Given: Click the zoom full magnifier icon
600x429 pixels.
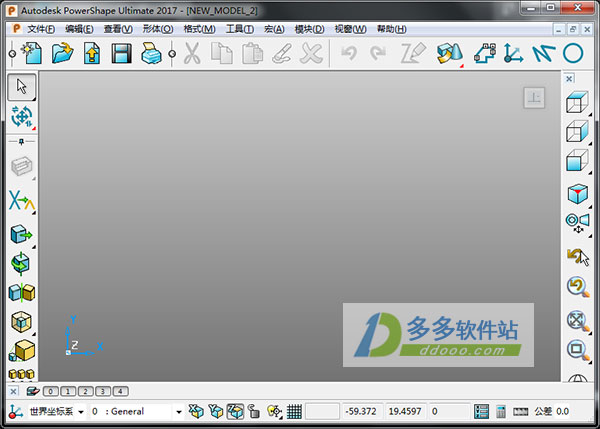Looking at the screenshot, I should [x=578, y=321].
